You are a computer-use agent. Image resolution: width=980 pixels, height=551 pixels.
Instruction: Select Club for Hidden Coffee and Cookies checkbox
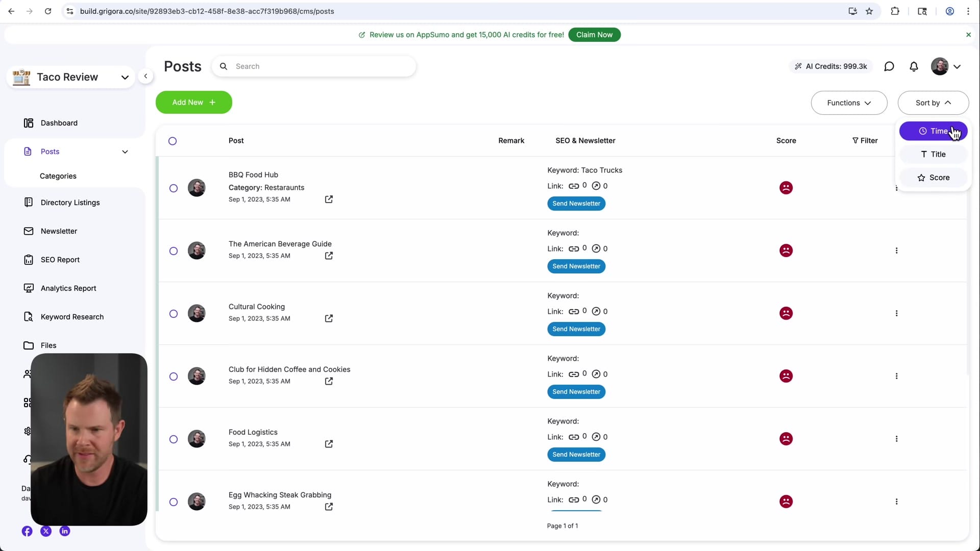coord(174,377)
